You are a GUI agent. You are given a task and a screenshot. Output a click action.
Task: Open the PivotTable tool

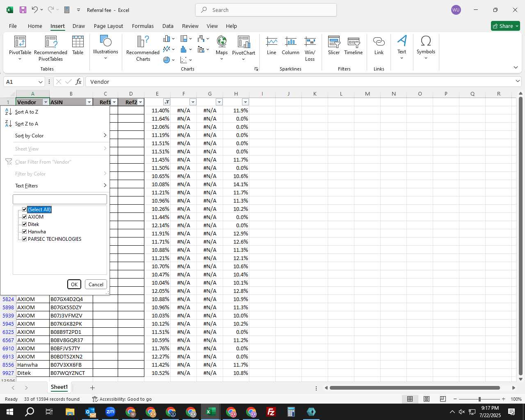(20, 47)
